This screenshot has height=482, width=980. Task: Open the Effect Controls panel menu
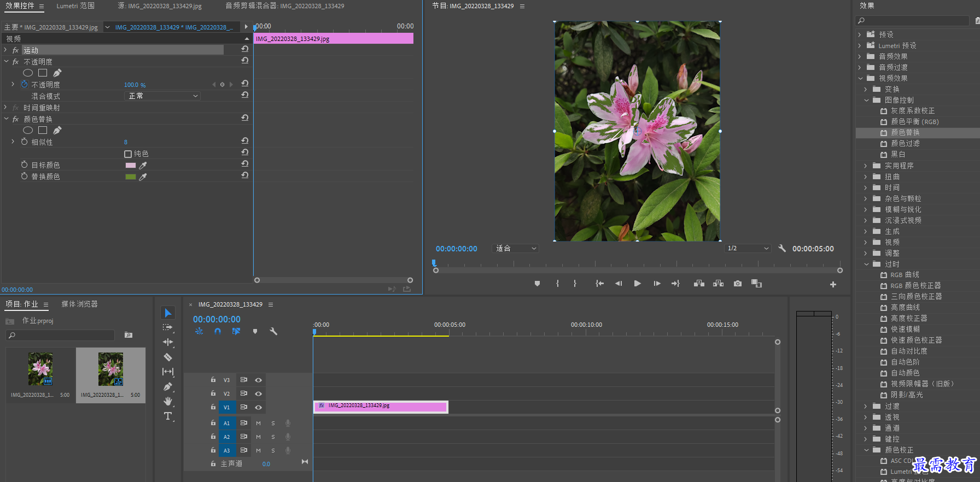tap(42, 7)
